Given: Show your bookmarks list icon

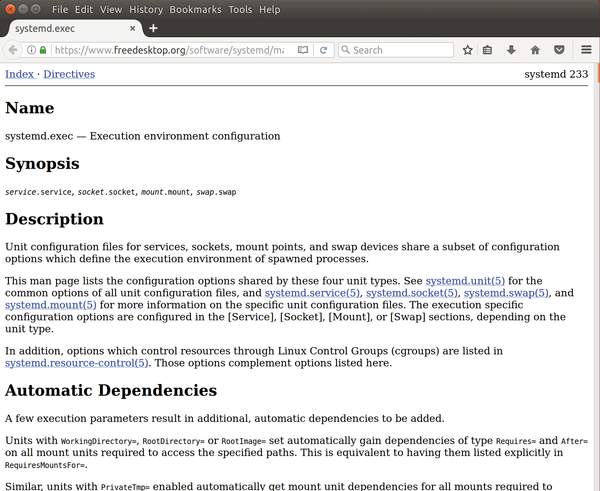Looking at the screenshot, I should [x=487, y=50].
